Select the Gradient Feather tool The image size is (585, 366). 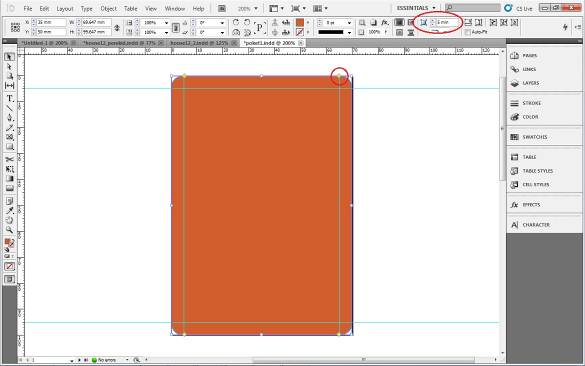pyautogui.click(x=9, y=188)
